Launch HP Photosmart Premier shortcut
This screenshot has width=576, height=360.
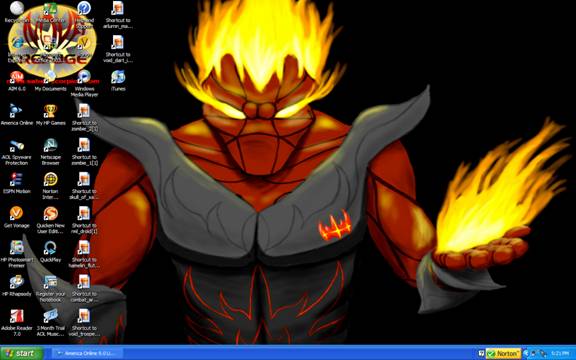[17, 248]
